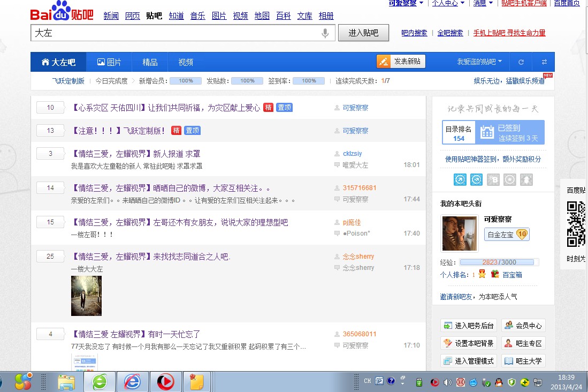Click the 吧主专区 button
This screenshot has width=588, height=392.
(x=523, y=343)
